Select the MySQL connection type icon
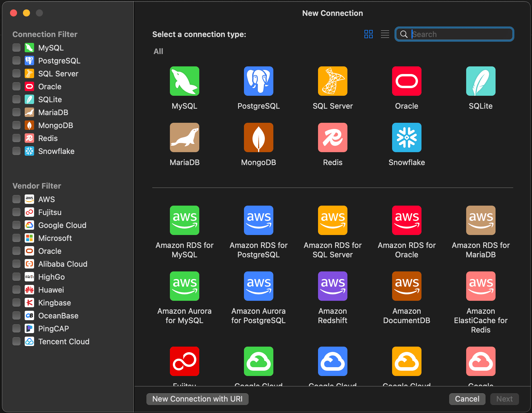 (185, 81)
